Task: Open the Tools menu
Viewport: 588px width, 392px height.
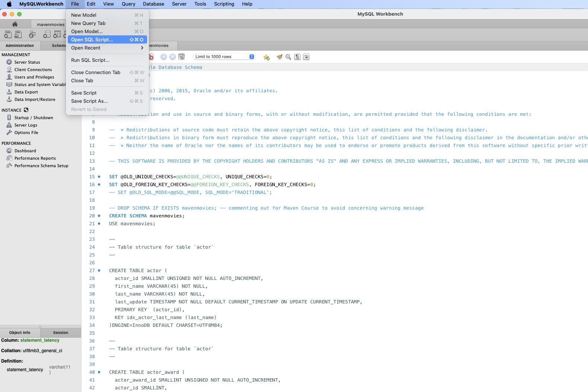Action: [x=200, y=4]
